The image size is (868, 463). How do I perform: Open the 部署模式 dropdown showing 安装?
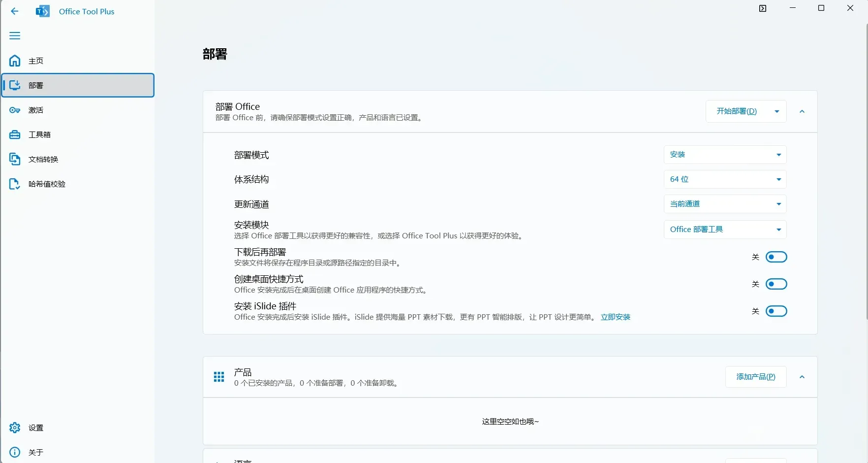[x=725, y=155]
